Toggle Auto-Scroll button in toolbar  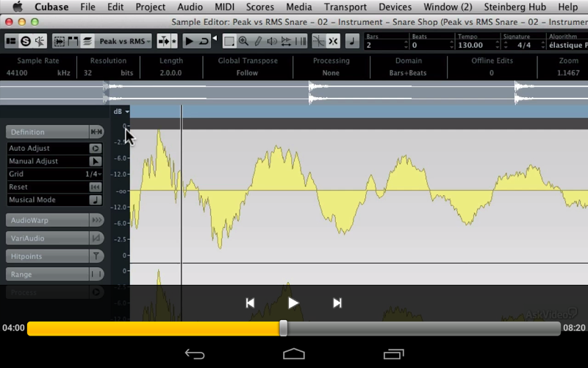coord(163,41)
